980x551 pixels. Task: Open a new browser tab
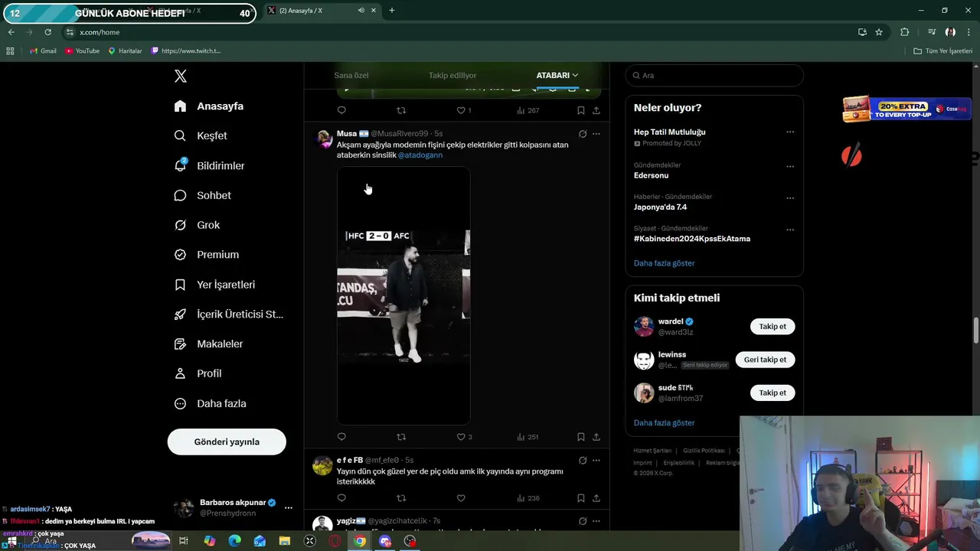(x=392, y=11)
